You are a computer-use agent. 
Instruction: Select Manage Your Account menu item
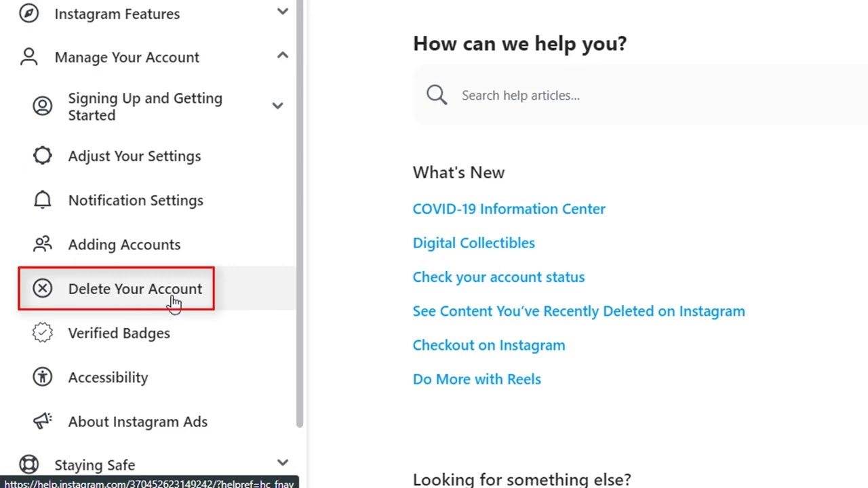(x=127, y=57)
